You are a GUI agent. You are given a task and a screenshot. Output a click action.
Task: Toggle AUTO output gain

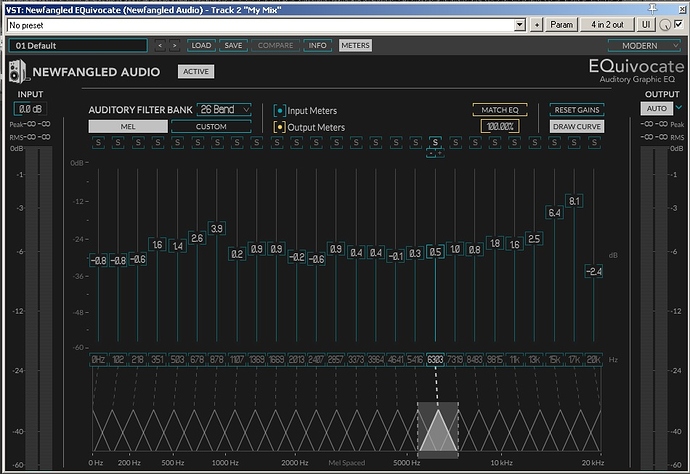[x=657, y=108]
